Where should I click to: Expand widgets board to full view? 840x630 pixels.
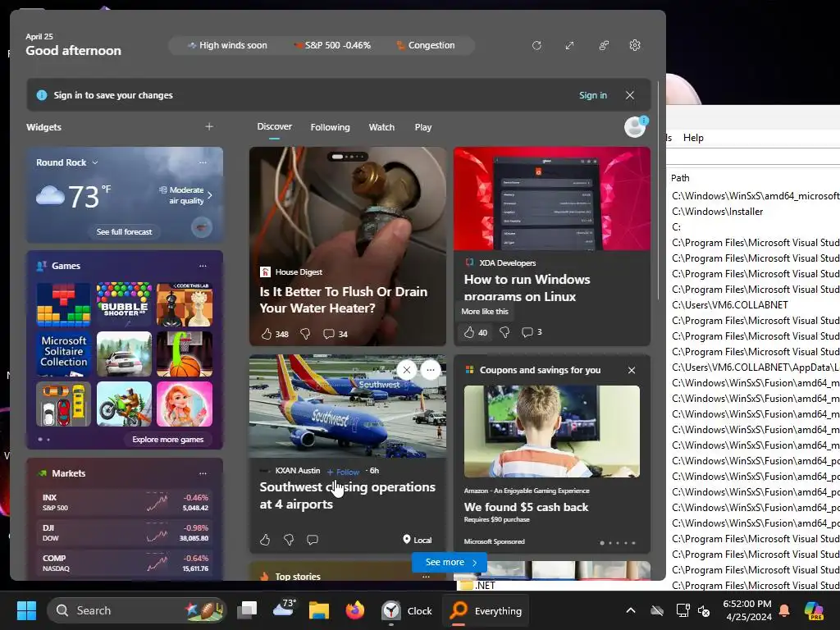pos(569,46)
